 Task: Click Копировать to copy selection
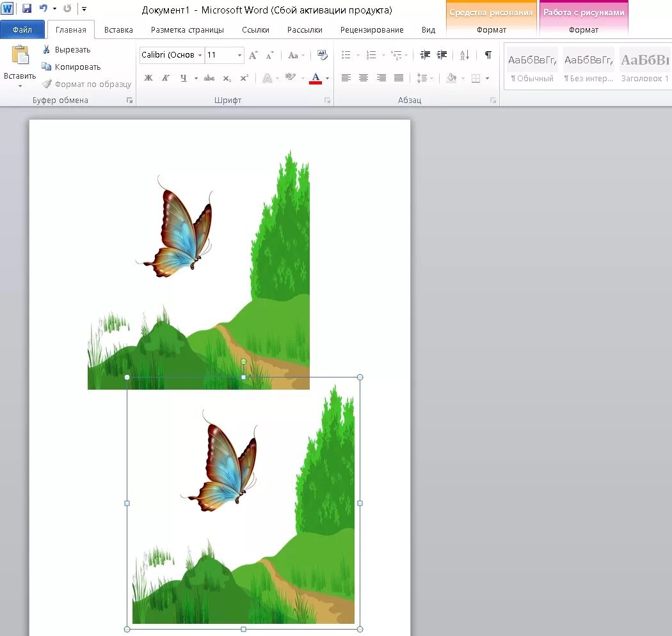[x=71, y=67]
